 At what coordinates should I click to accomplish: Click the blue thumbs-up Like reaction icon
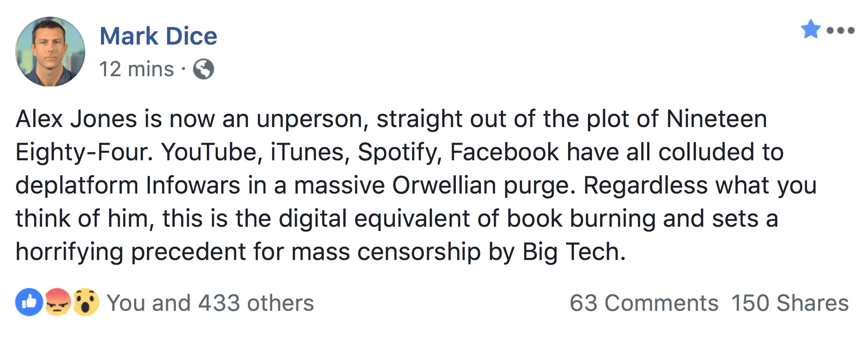[x=29, y=302]
